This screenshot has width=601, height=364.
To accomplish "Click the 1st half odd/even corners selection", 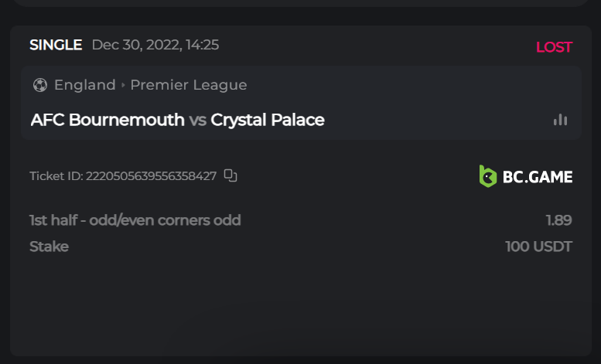I will pos(135,220).
